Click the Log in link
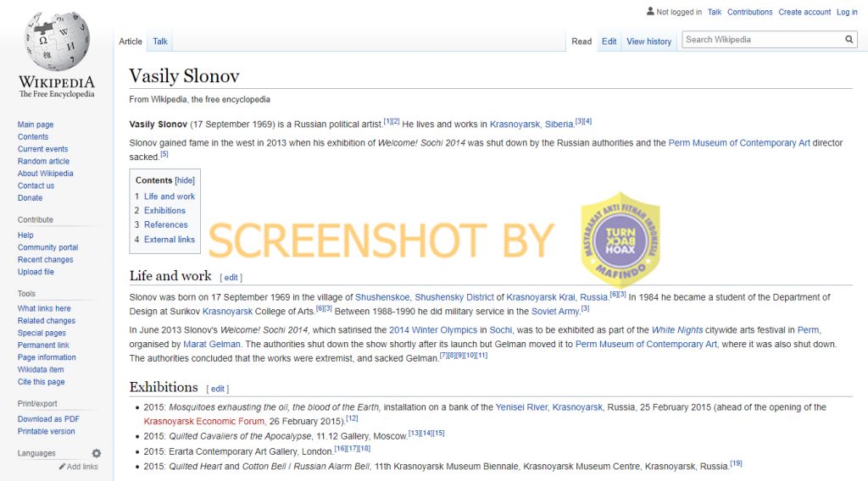The height and width of the screenshot is (481, 868). 847,12
